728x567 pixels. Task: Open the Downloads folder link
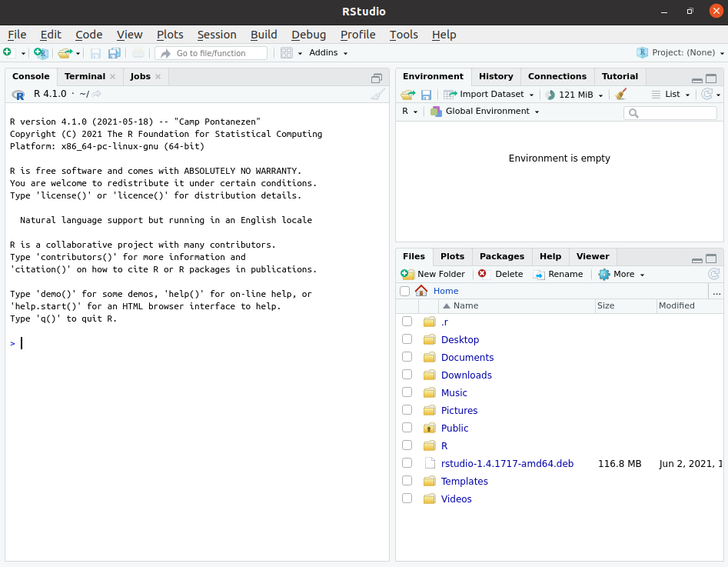click(x=466, y=375)
